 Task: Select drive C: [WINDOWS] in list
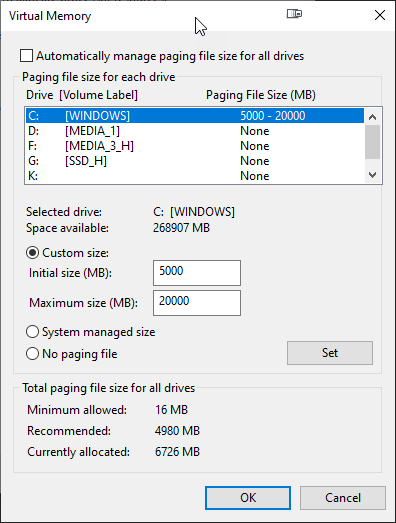click(195, 116)
